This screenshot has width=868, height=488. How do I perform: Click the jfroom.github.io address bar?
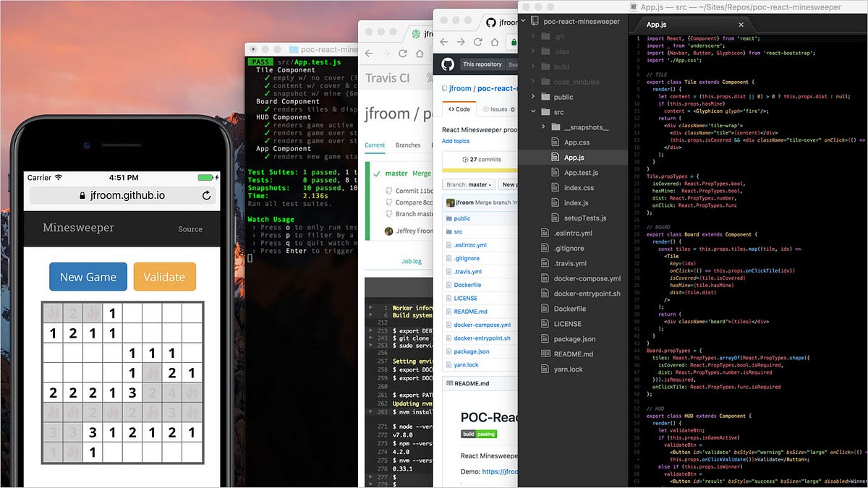tap(122, 195)
